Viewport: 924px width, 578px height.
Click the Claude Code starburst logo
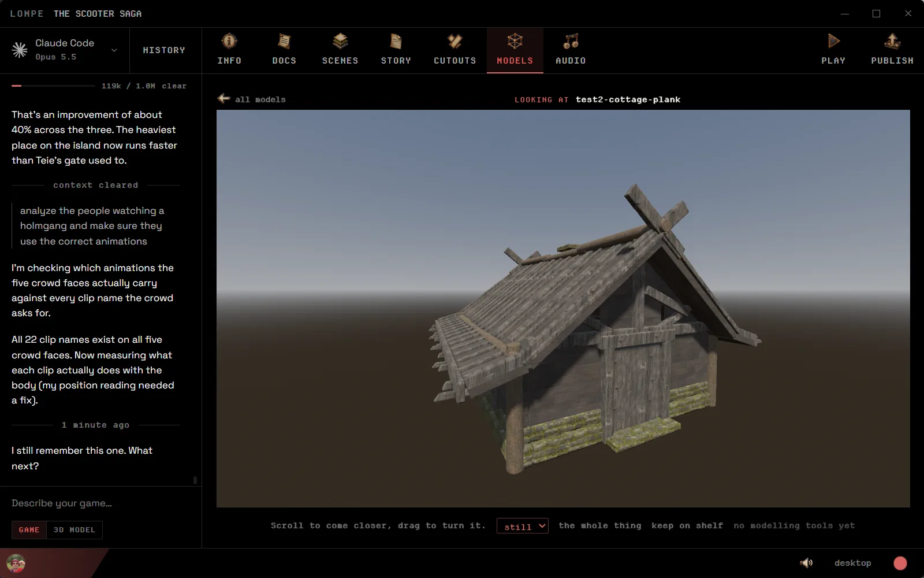[20, 50]
